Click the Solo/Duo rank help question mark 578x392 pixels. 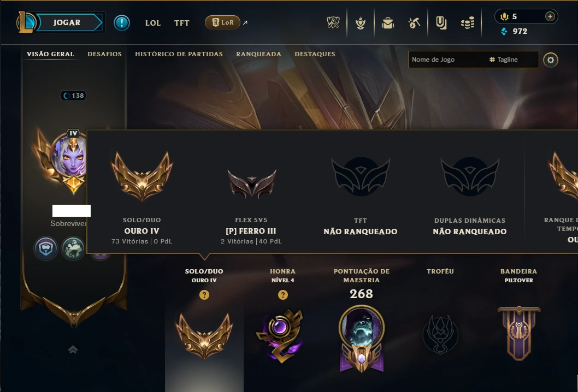204,295
